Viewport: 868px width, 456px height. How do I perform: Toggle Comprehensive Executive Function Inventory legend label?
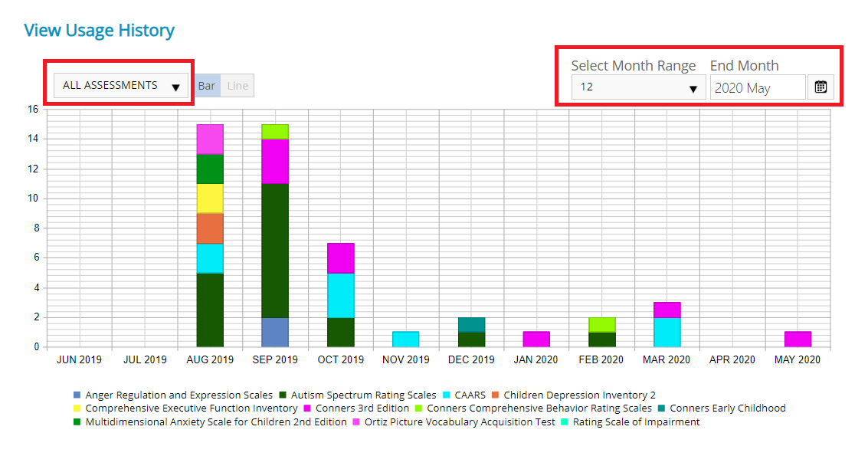pyautogui.click(x=191, y=408)
